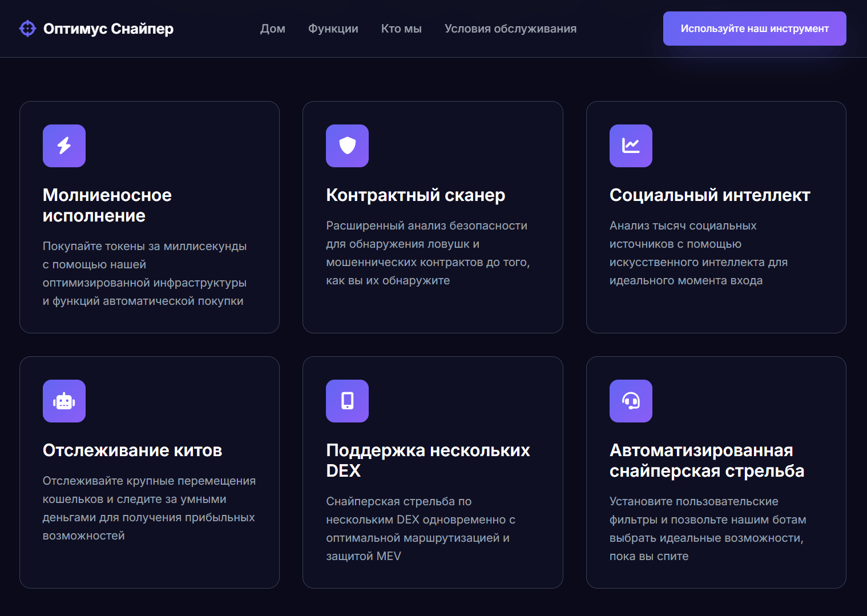Click the line chart icon

pos(631,146)
